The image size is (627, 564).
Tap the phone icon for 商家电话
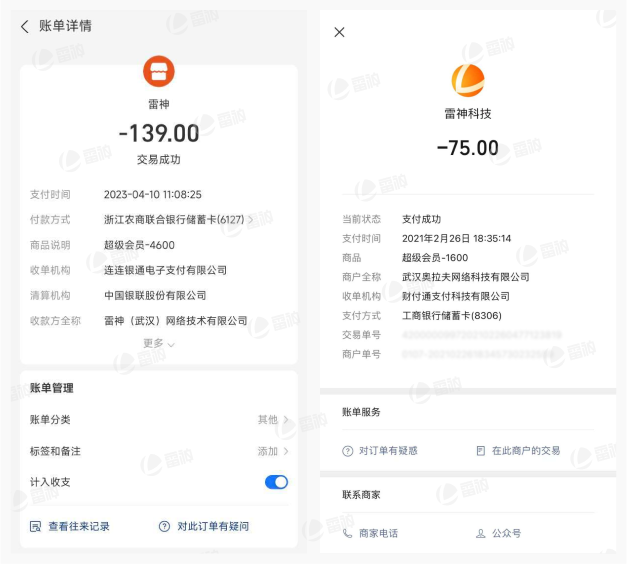(x=348, y=533)
